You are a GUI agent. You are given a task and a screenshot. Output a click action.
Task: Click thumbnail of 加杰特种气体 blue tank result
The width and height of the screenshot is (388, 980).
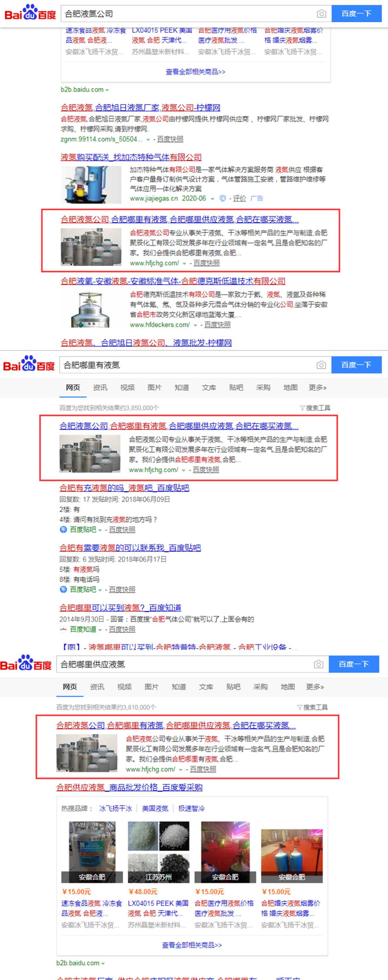(x=91, y=185)
